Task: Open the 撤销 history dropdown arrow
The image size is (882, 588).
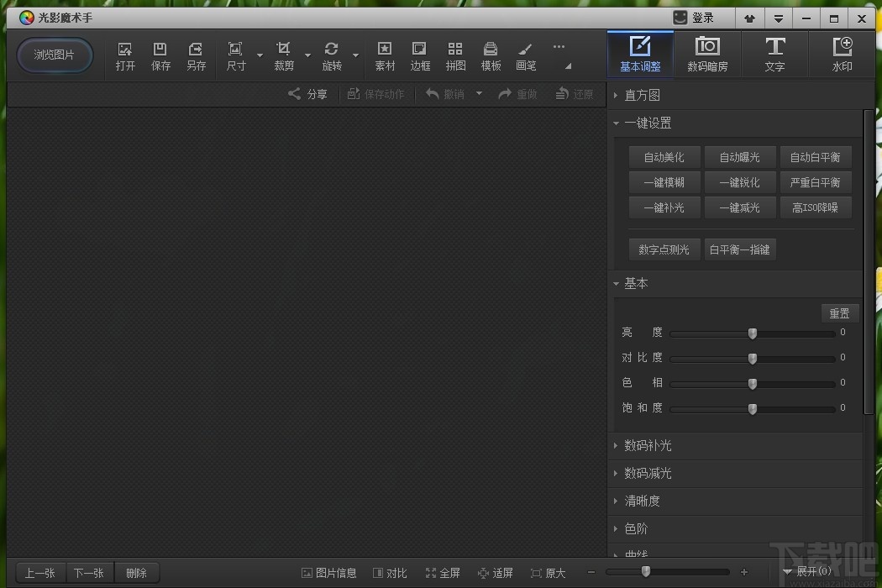Action: 480,93
